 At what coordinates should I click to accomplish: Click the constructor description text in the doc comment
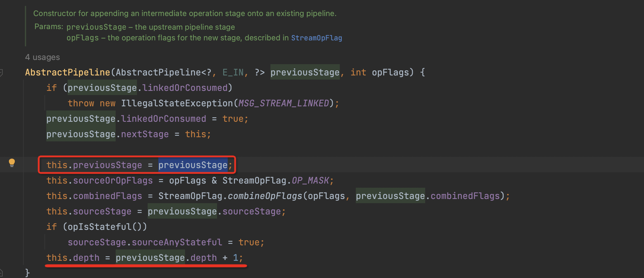185,13
